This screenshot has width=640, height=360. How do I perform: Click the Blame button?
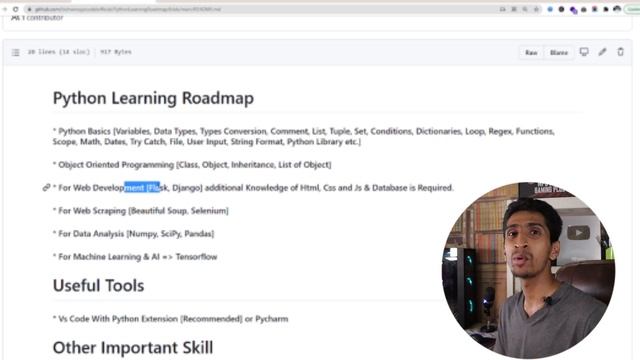[x=559, y=52]
